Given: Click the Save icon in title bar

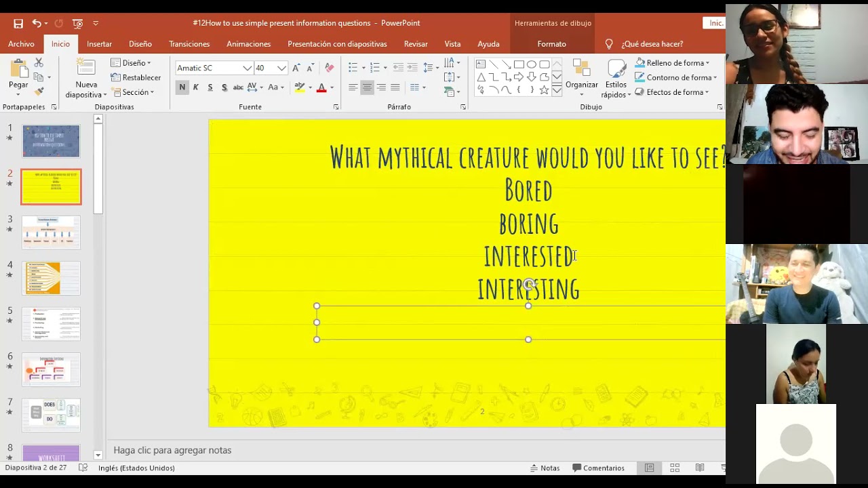Looking at the screenshot, I should point(18,23).
